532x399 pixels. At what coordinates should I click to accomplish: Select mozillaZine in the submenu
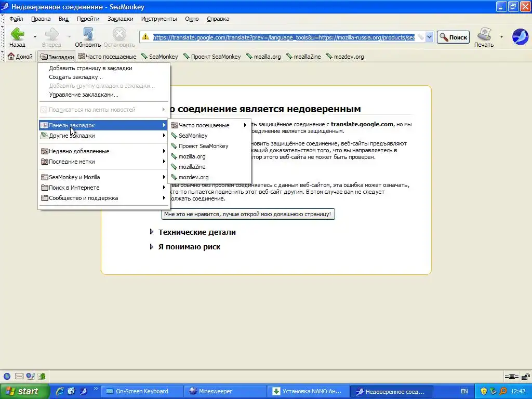click(x=209, y=167)
